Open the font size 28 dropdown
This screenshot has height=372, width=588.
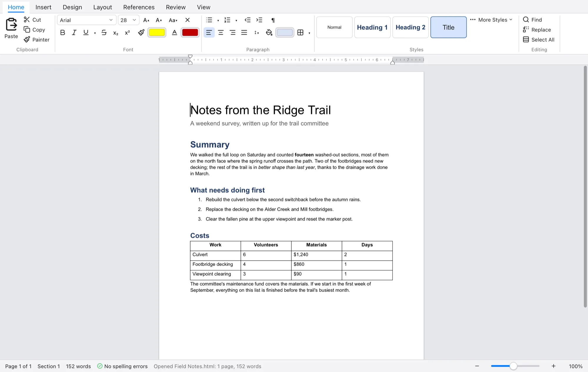click(x=128, y=20)
